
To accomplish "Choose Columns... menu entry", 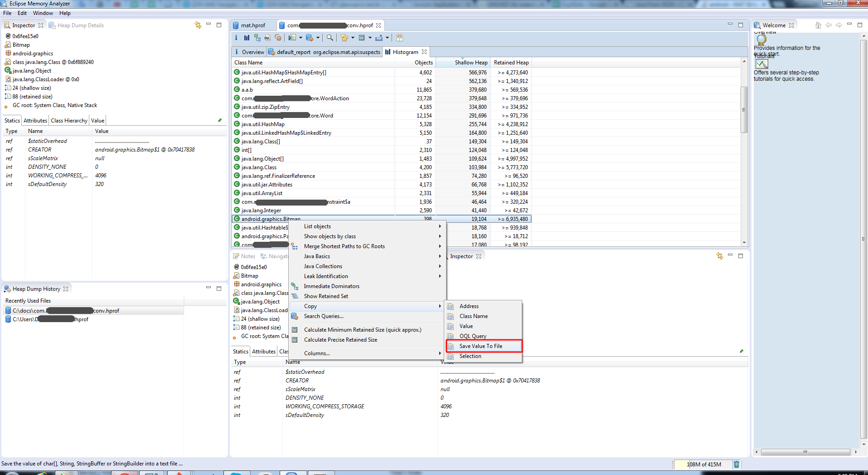I will point(367,353).
